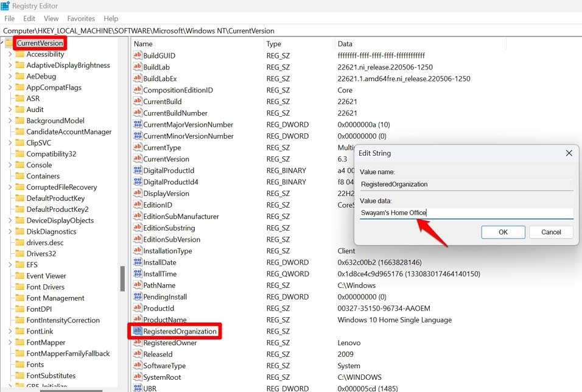Open the File menu

point(9,18)
